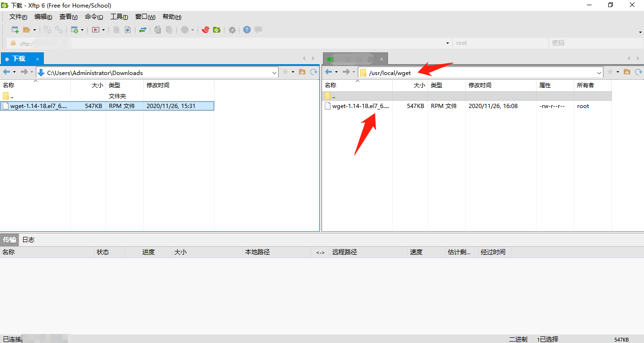The width and height of the screenshot is (644, 343).
Task: Select remote wget-1.14-18.el7_6 RPM file
Action: pyautogui.click(x=467, y=106)
